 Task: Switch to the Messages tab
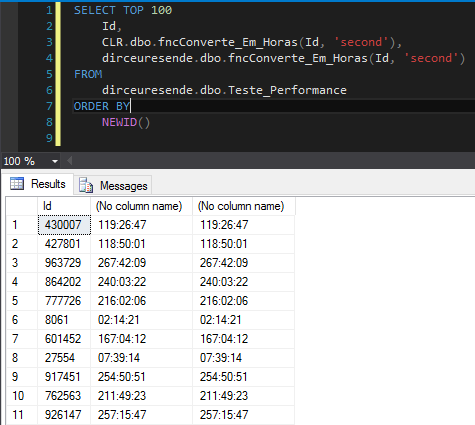click(113, 185)
